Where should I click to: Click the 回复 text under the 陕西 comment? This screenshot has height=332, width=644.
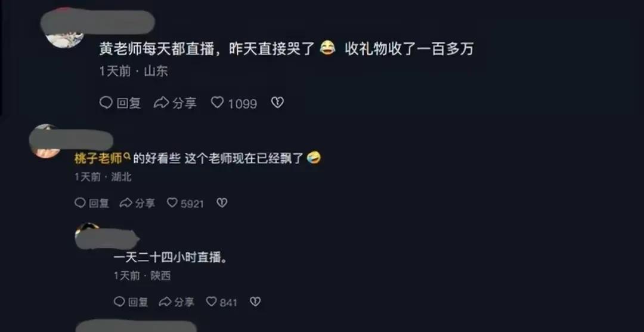(138, 302)
